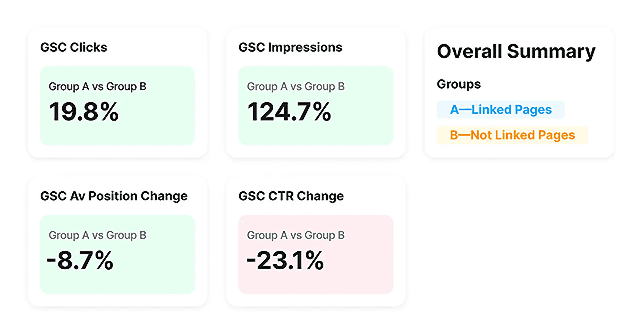Click the green Clicks result panel
644x334 pixels.
pos(117,106)
